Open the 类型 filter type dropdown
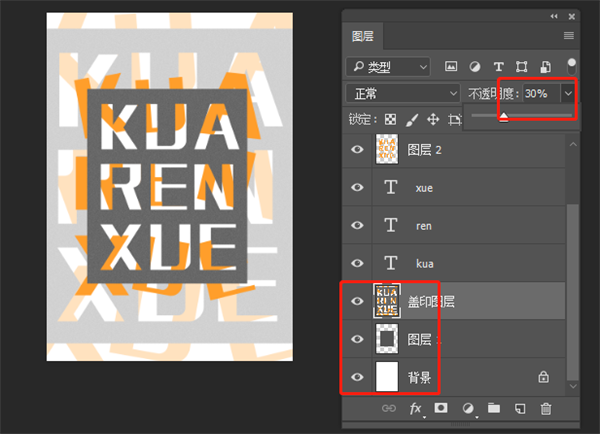Screen dimensions: 600x434 (388, 67)
